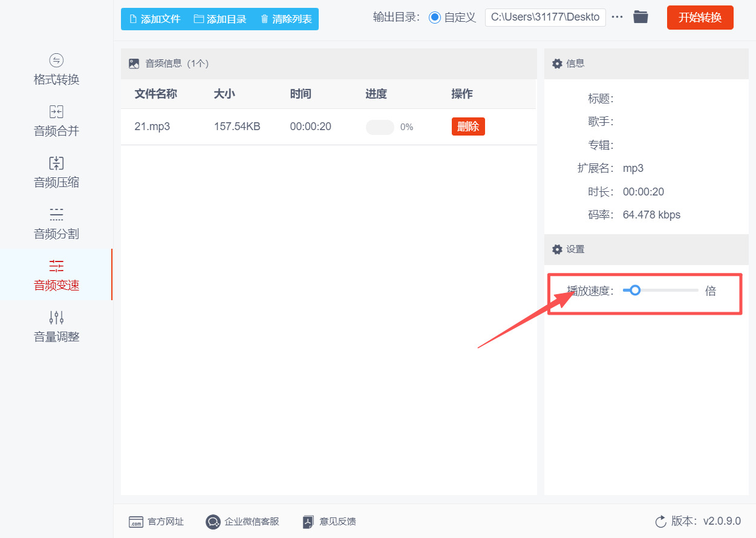Open 意见反馈 link
The width and height of the screenshot is (756, 538).
330,522
